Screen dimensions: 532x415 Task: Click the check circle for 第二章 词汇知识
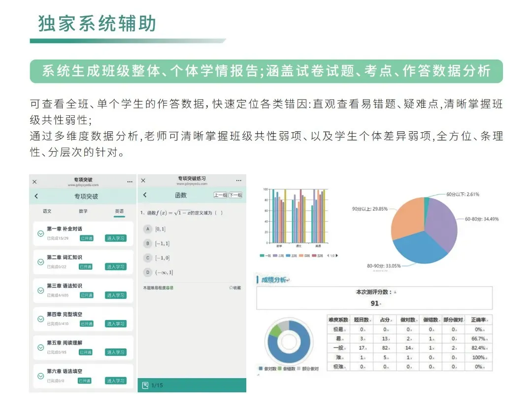coord(40,262)
